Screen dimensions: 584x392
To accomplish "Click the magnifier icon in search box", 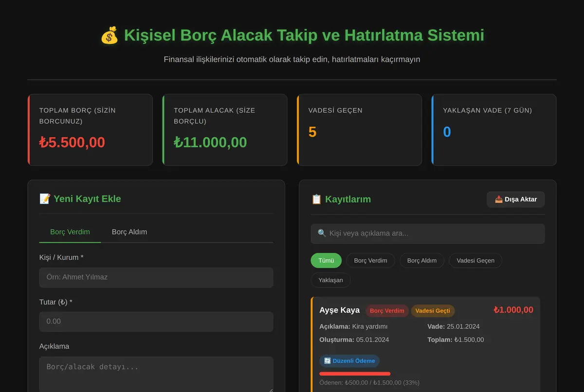I will (x=322, y=233).
